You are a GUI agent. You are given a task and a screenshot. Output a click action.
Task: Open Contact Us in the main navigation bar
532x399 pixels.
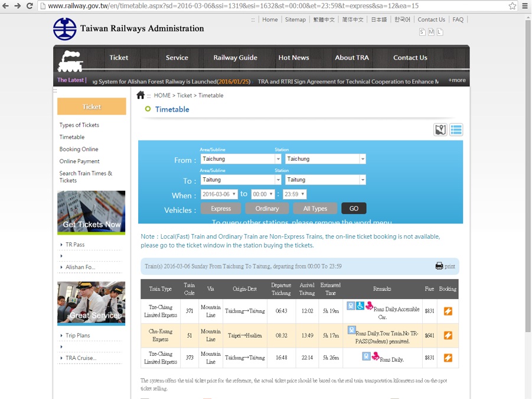click(x=410, y=57)
